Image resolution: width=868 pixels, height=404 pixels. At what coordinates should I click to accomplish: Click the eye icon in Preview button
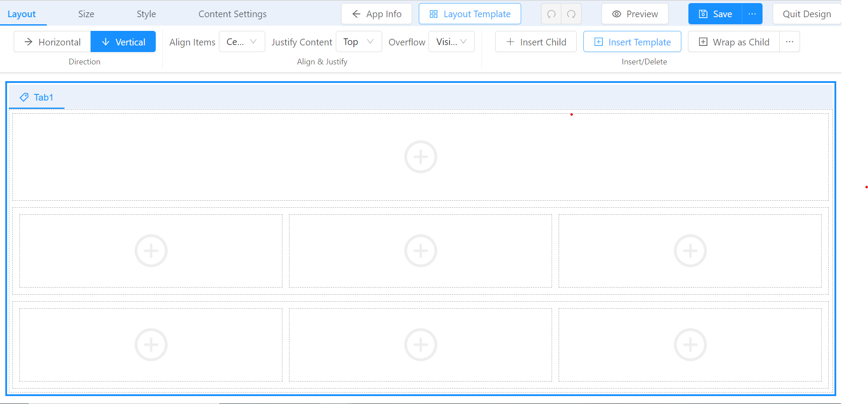tap(617, 14)
